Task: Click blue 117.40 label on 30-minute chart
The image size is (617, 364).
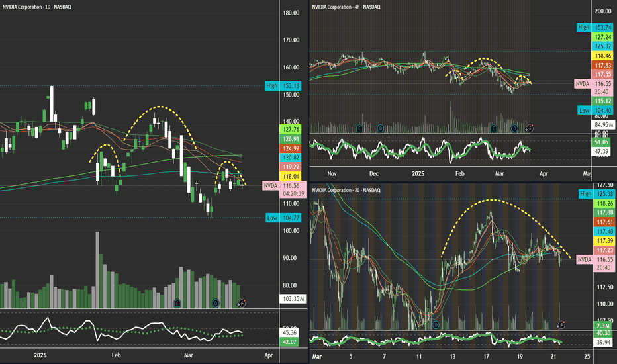Action: [x=604, y=232]
